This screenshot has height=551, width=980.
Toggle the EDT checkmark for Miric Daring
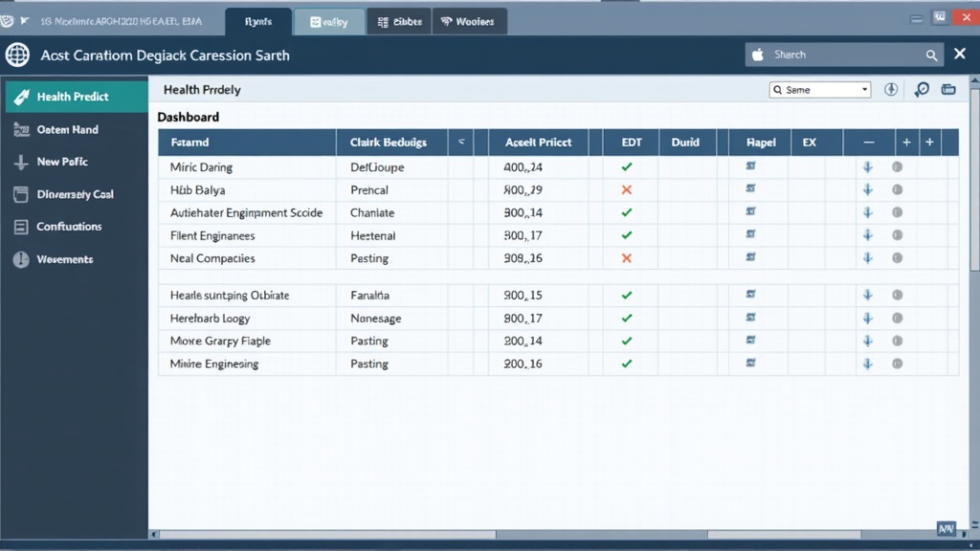627,166
